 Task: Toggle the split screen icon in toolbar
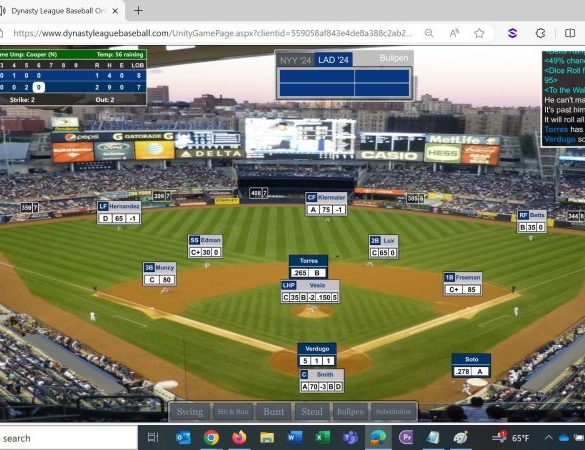[570, 33]
